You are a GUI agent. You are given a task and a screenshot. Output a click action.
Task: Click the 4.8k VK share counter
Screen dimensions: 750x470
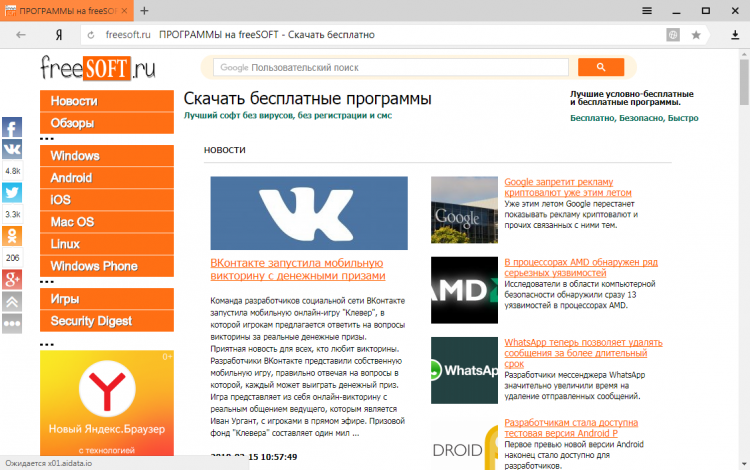(12, 171)
